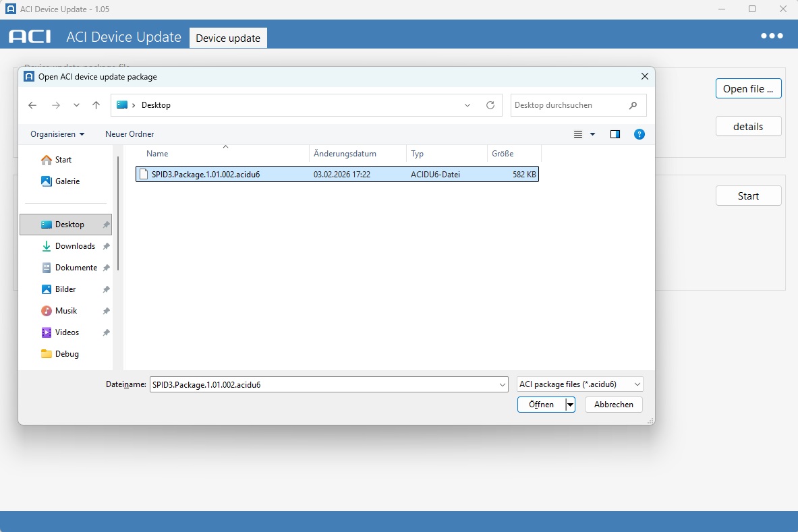This screenshot has width=798, height=532.
Task: Toggle the preview pane icon
Action: pyautogui.click(x=615, y=134)
